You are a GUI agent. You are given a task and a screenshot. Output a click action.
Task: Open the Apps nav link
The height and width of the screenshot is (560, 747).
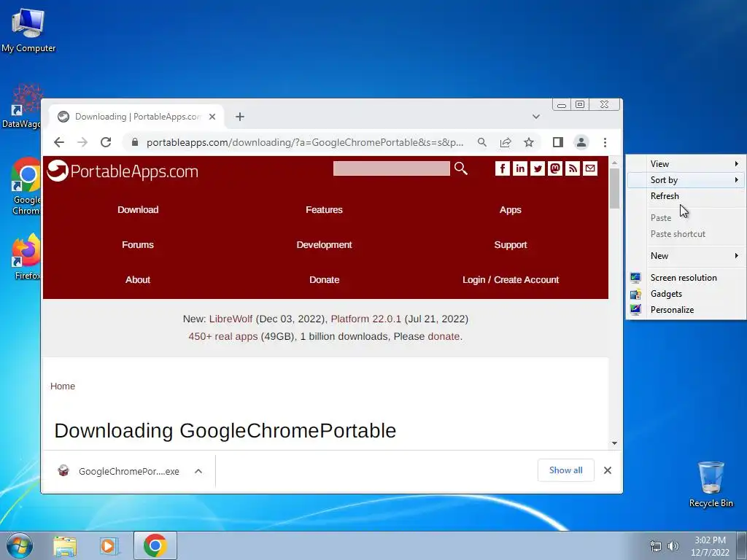coord(510,209)
